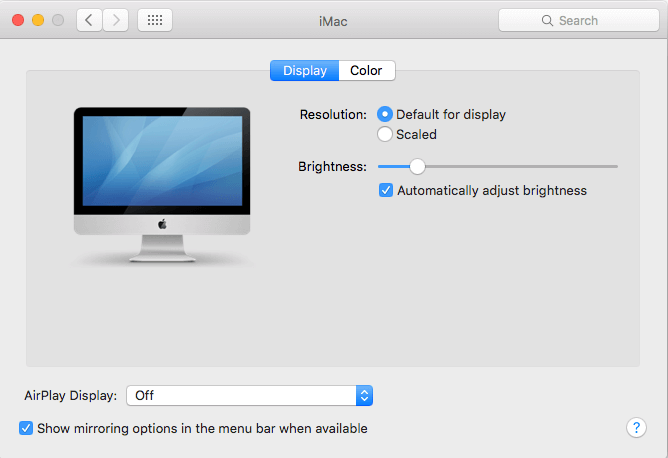
Task: Select Default for display resolution
Action: [385, 114]
